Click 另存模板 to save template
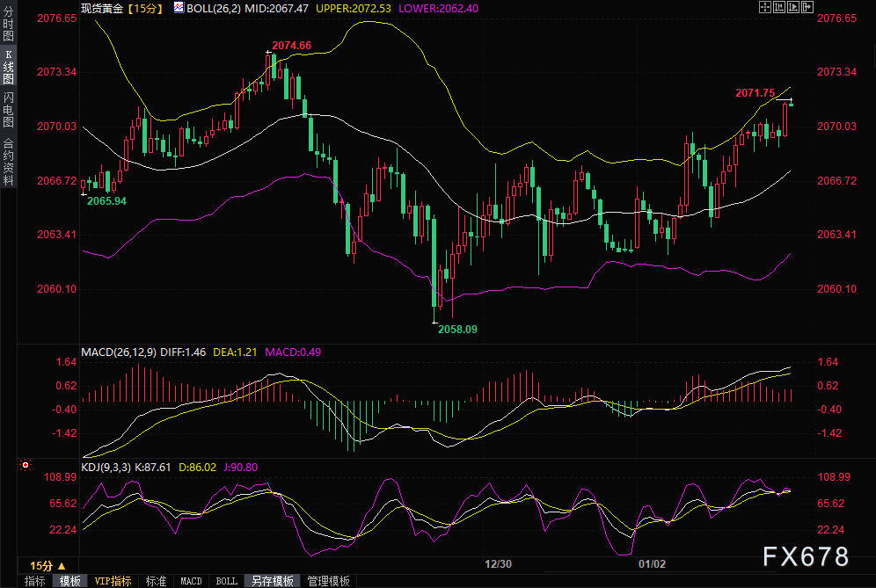This screenshot has height=588, width=876. [x=272, y=581]
